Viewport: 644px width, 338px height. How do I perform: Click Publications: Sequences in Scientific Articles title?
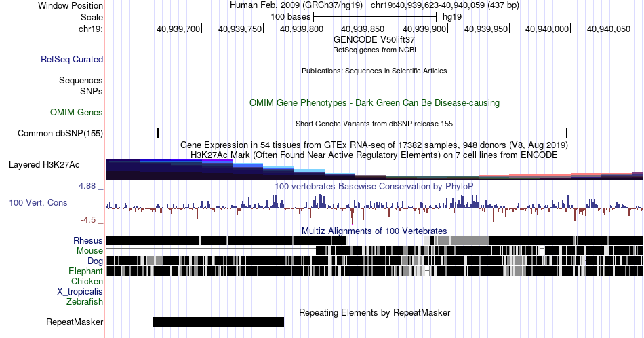374,71
